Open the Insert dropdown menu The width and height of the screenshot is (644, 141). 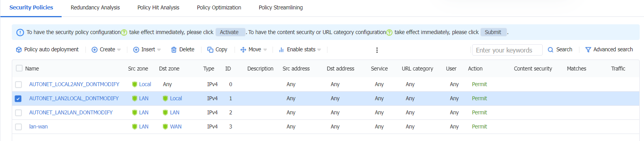(x=147, y=50)
